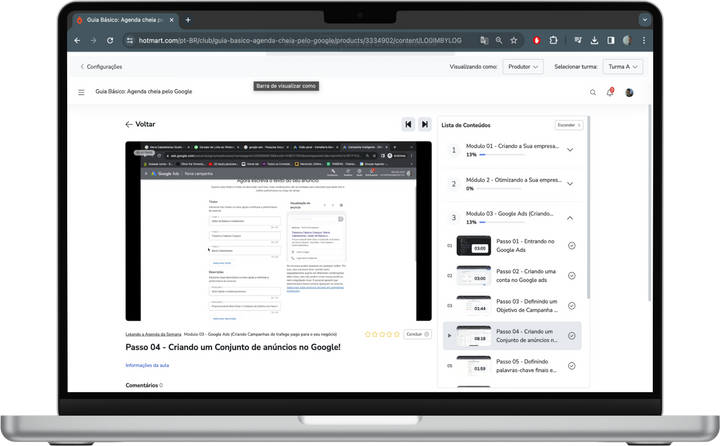Open the notifications bell
The height and width of the screenshot is (446, 720).
[610, 92]
